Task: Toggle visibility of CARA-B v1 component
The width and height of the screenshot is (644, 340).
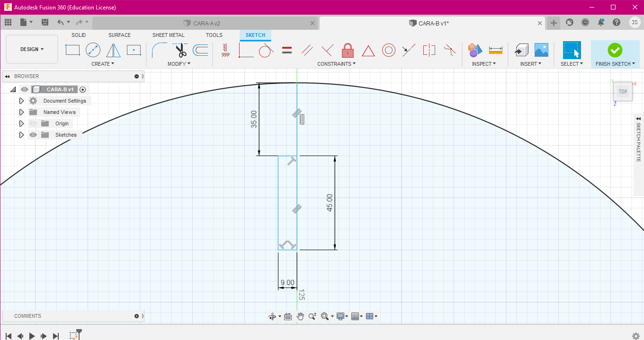Action: click(25, 89)
